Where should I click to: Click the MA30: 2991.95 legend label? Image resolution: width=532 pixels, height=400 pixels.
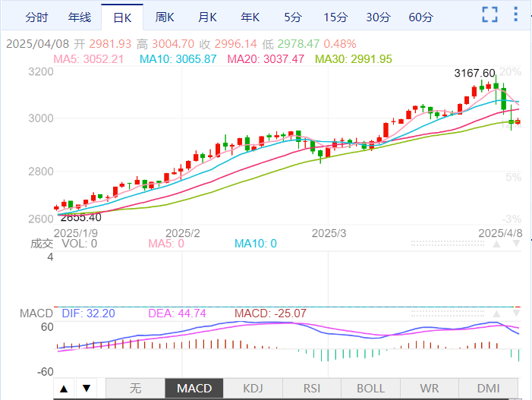[x=354, y=59]
